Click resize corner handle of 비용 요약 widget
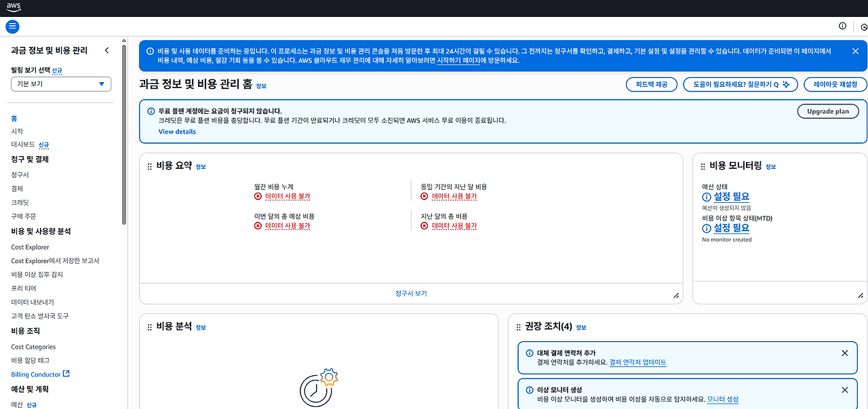868x409 pixels. tap(676, 296)
